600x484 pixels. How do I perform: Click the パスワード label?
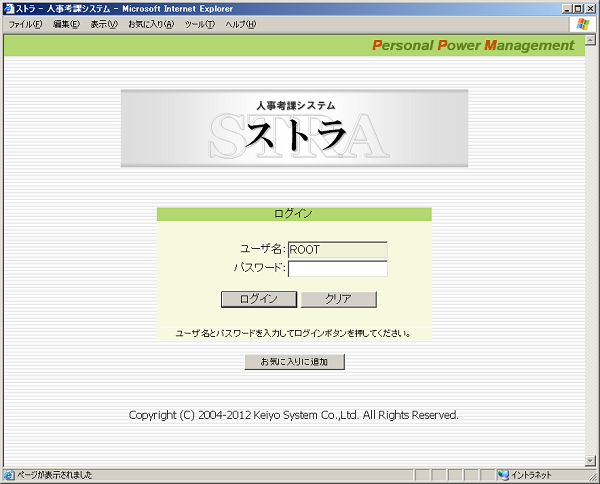coord(259,267)
